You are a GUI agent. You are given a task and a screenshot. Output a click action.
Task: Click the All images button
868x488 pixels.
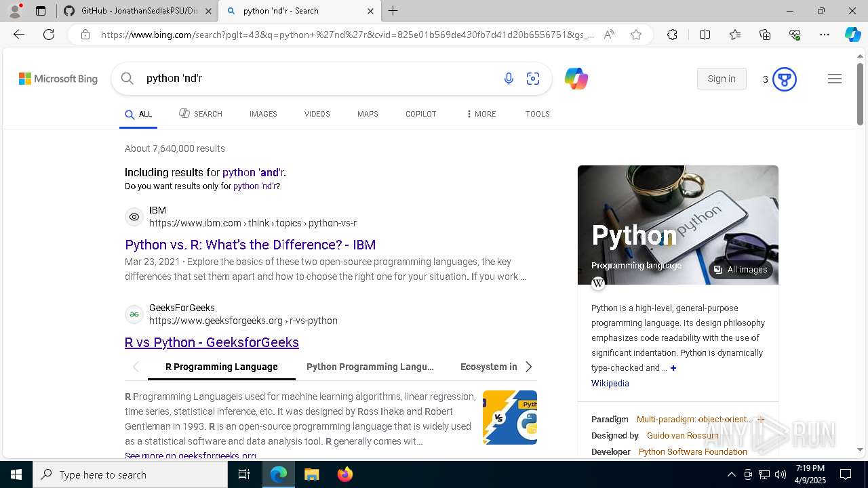[741, 270]
